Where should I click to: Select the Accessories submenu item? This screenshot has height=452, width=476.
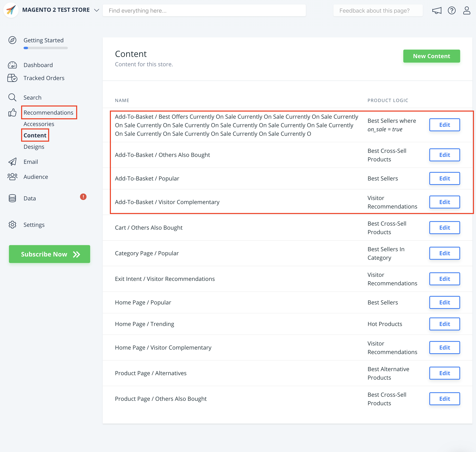pos(39,124)
